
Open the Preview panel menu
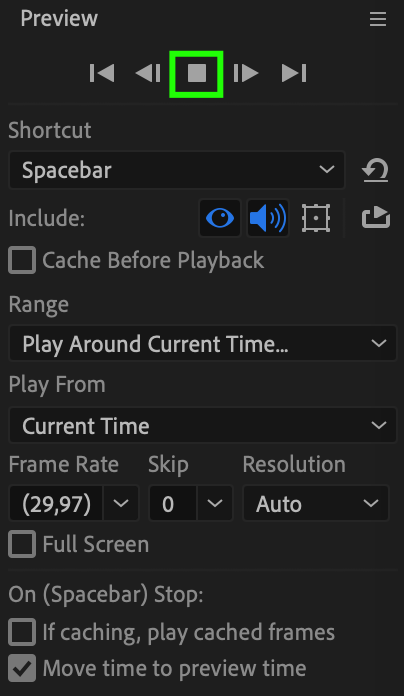[378, 19]
